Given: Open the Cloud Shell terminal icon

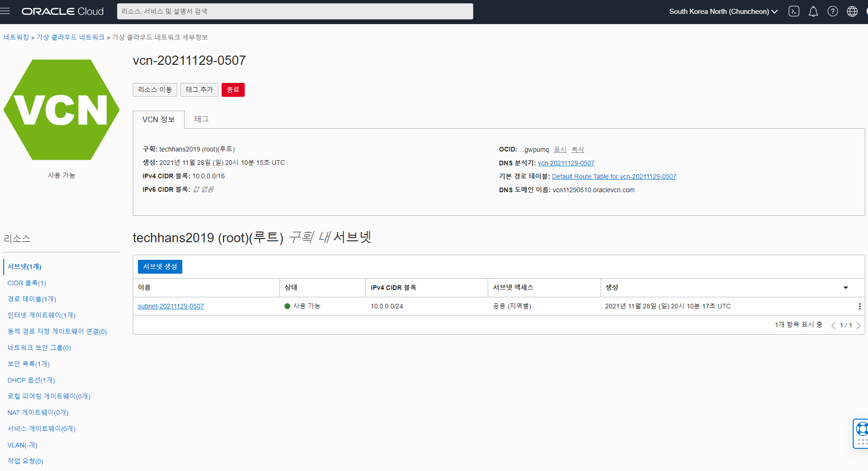Looking at the screenshot, I should pos(794,12).
